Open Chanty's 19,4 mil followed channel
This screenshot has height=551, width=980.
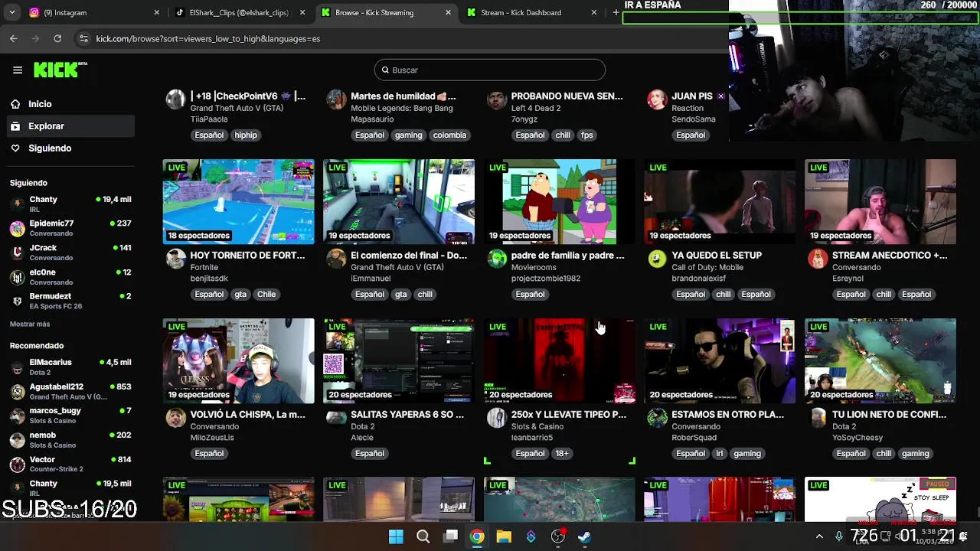pyautogui.click(x=70, y=204)
